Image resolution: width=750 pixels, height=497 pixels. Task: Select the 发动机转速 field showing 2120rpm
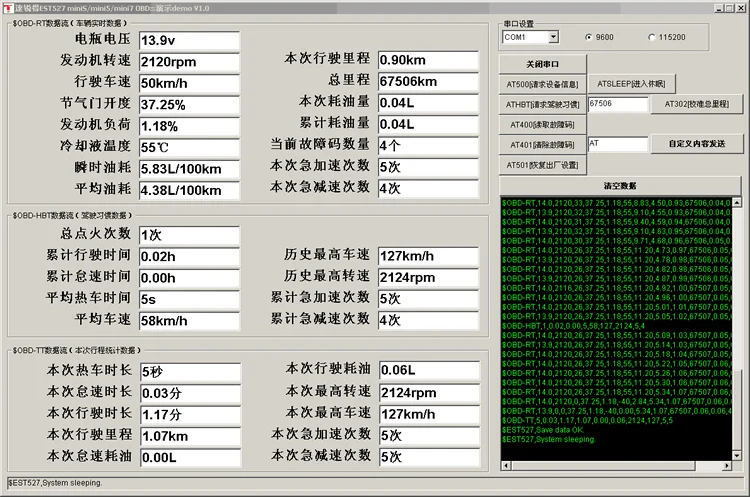click(189, 61)
